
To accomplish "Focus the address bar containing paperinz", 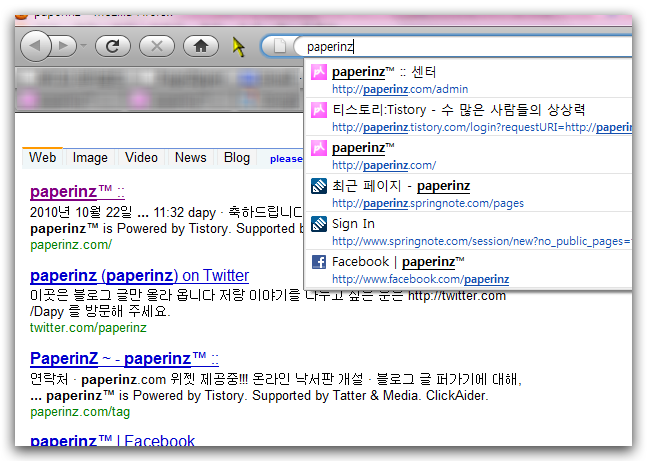I will pos(462,47).
